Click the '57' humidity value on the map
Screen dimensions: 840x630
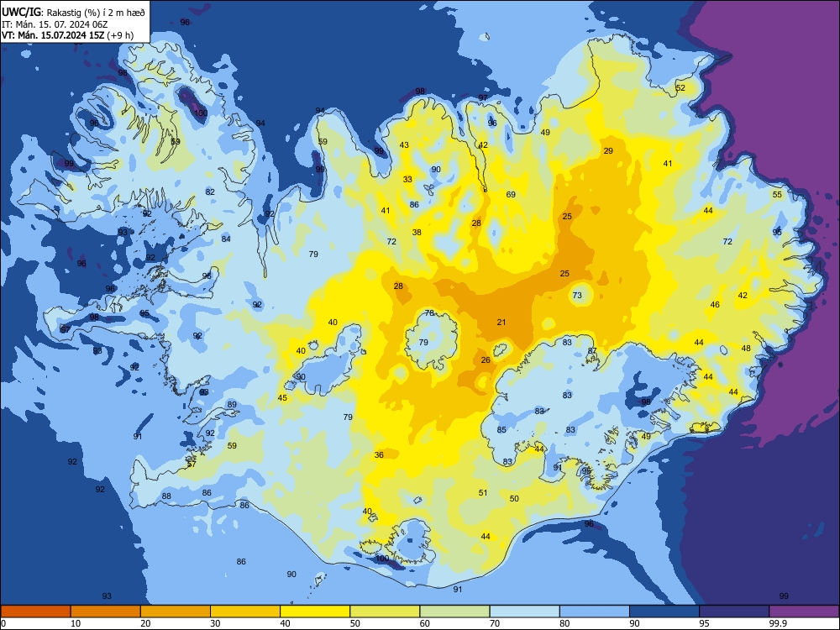point(192,464)
